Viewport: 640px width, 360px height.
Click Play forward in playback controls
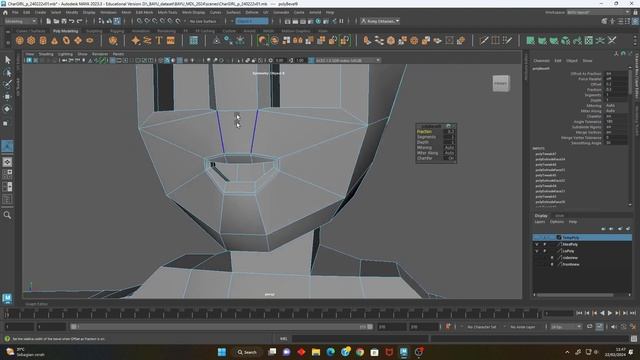(x=610, y=313)
